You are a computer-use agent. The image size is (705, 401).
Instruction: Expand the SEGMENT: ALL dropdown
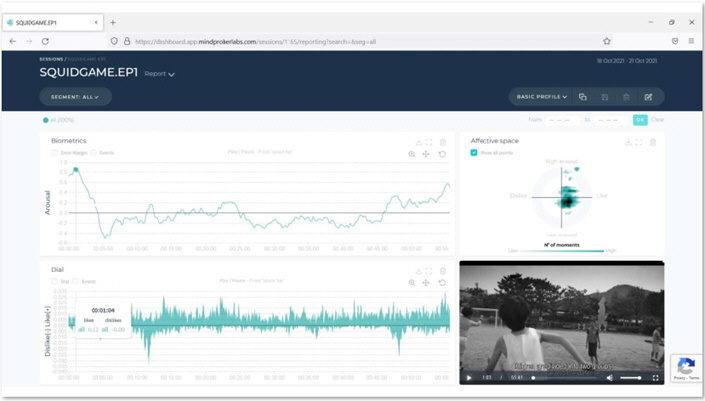pos(75,97)
